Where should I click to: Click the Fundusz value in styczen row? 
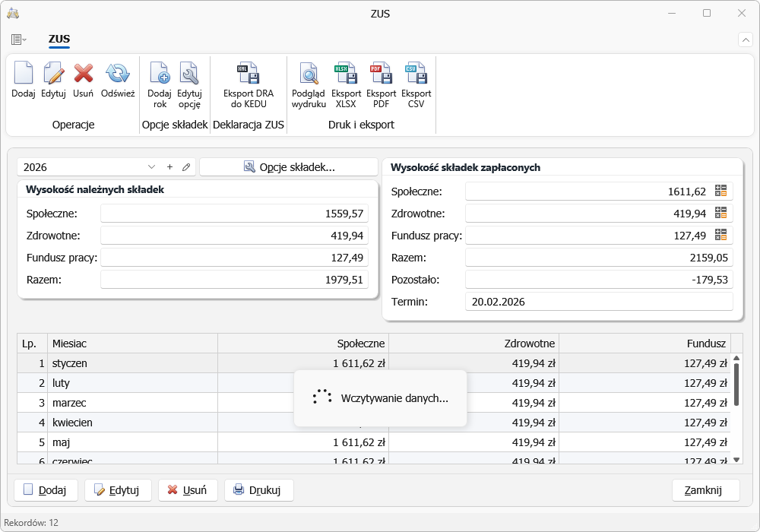tap(706, 363)
